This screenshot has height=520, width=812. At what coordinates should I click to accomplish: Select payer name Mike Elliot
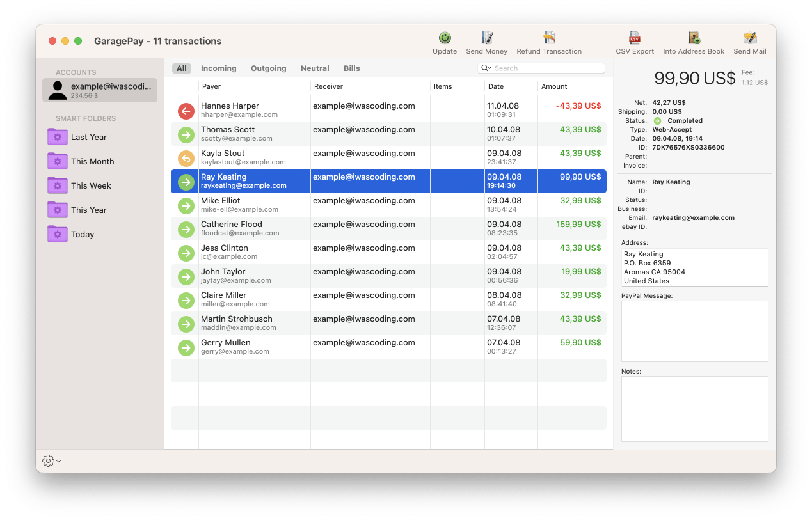(x=221, y=201)
